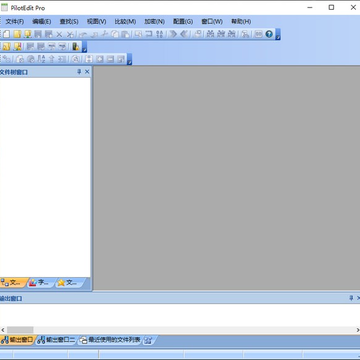Open the 文件(F) menu
360x360 pixels.
[15, 22]
